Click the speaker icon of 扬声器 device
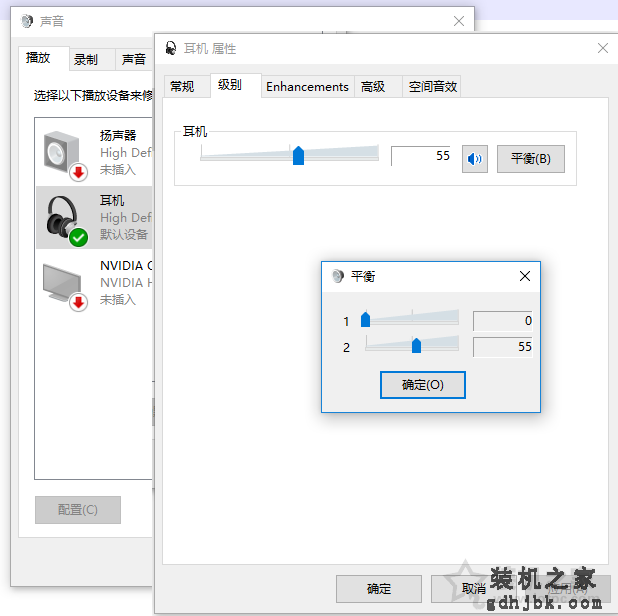618x616 pixels. 63,154
